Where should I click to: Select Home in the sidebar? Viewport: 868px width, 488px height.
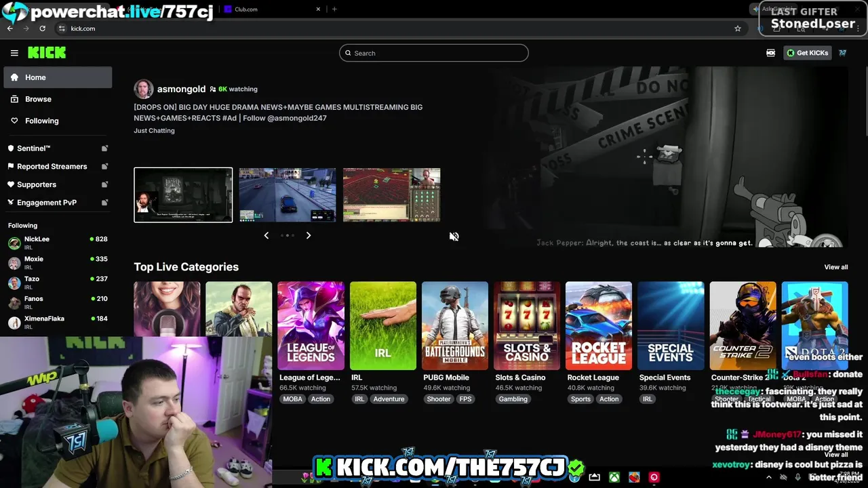(58, 77)
